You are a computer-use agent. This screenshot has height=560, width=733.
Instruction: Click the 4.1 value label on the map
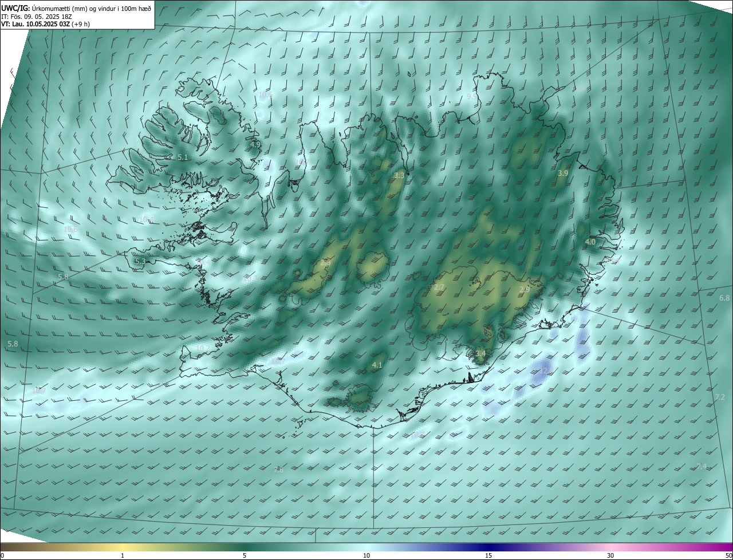tap(377, 365)
